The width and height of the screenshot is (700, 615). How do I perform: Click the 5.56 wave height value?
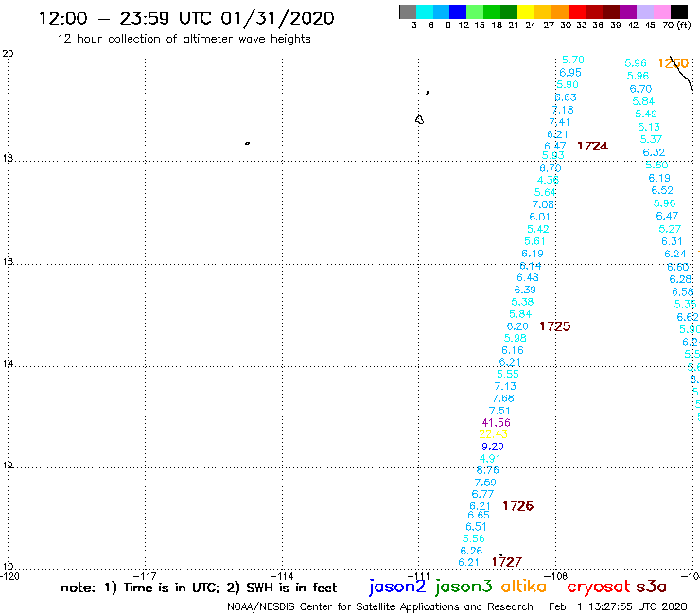pyautogui.click(x=474, y=538)
